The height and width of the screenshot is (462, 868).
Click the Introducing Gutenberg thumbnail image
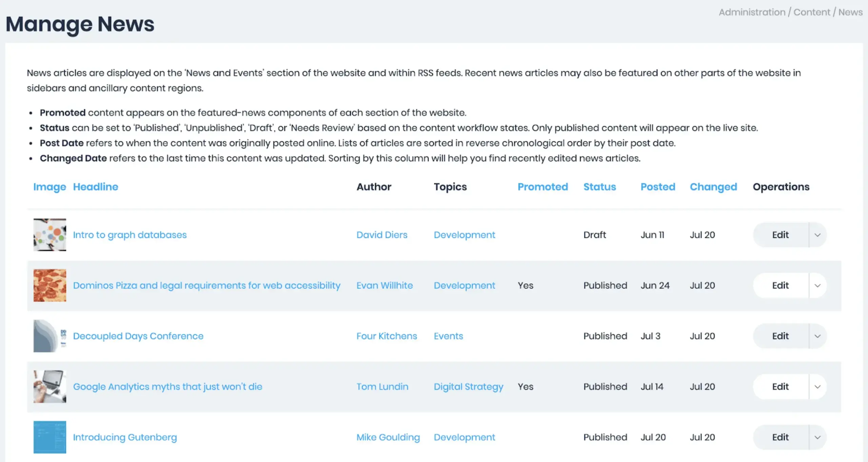coord(50,437)
